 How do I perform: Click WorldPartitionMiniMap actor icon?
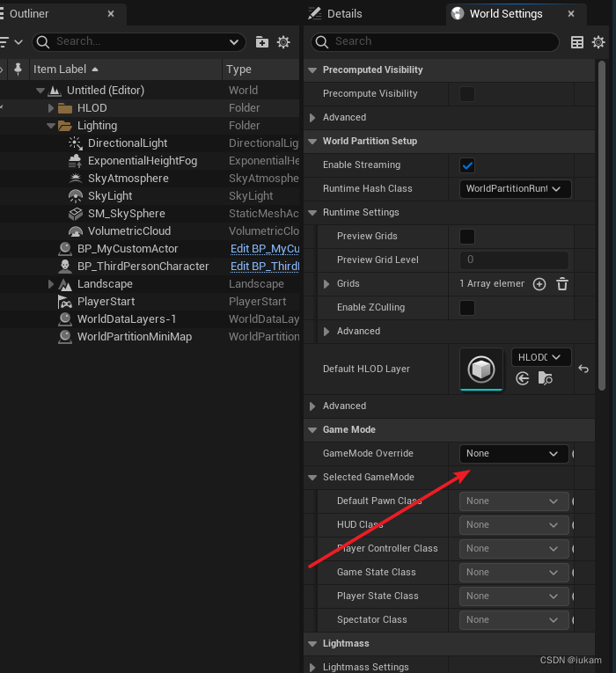point(65,337)
